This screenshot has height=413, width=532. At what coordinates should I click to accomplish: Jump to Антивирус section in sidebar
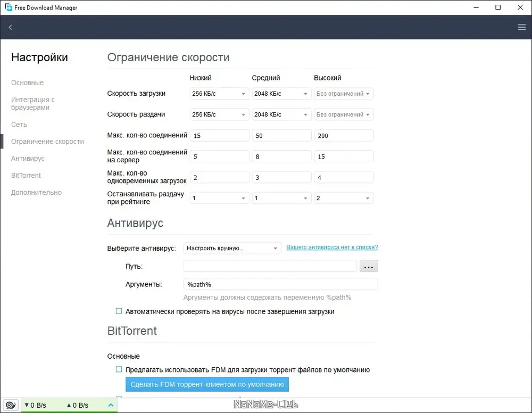pyautogui.click(x=28, y=159)
